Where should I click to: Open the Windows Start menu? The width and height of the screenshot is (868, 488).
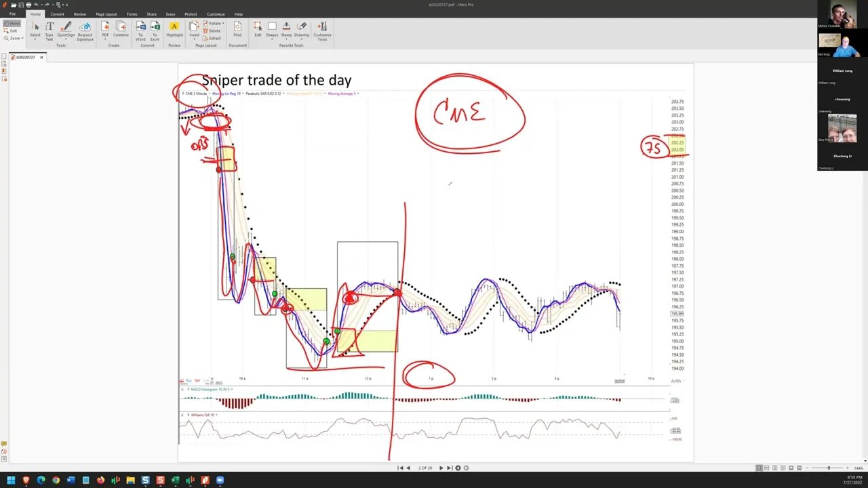tap(11, 480)
